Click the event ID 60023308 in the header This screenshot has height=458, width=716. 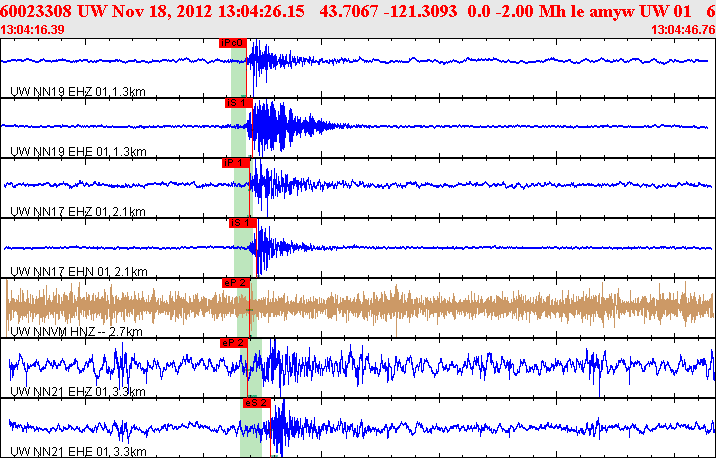[36, 11]
